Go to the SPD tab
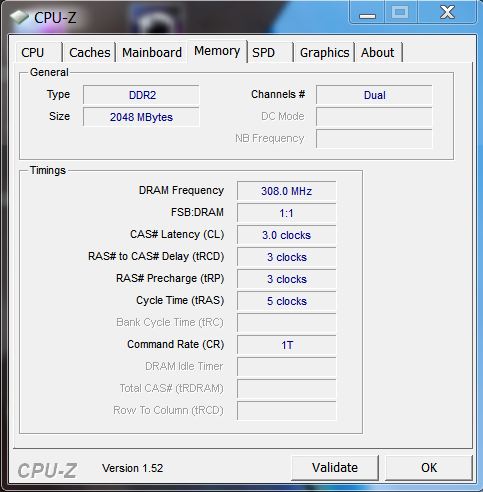483x492 pixels. (270, 52)
